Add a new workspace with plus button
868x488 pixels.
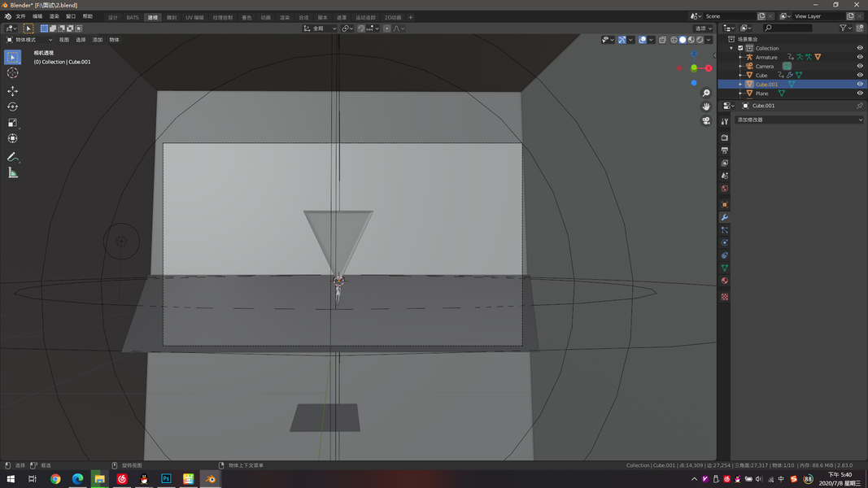click(x=410, y=17)
